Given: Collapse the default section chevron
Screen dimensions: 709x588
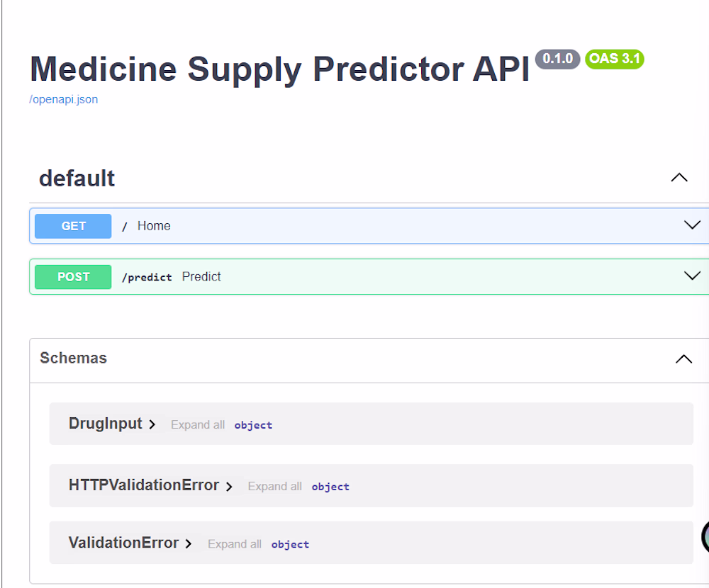Looking at the screenshot, I should tap(679, 178).
